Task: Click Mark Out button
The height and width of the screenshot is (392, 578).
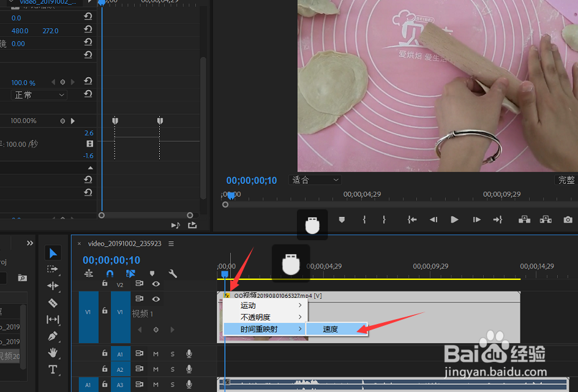Action: [x=384, y=220]
